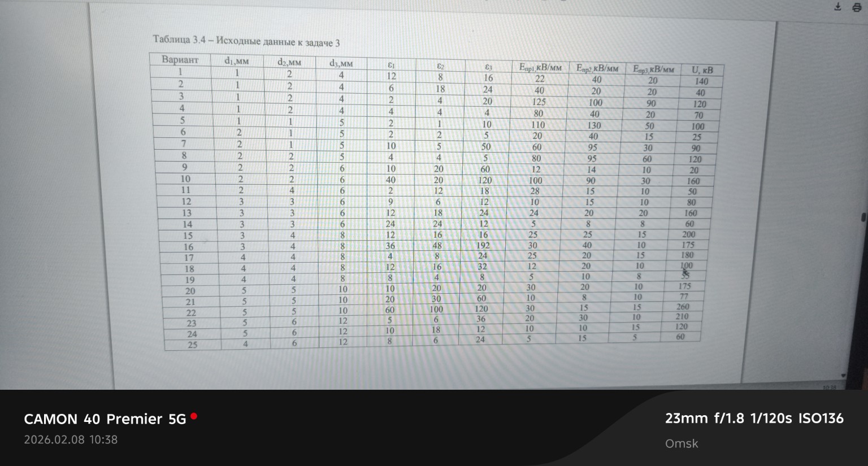The height and width of the screenshot is (466, 868).
Task: Click the vertical scrollbar thumb
Action: click(863, 217)
